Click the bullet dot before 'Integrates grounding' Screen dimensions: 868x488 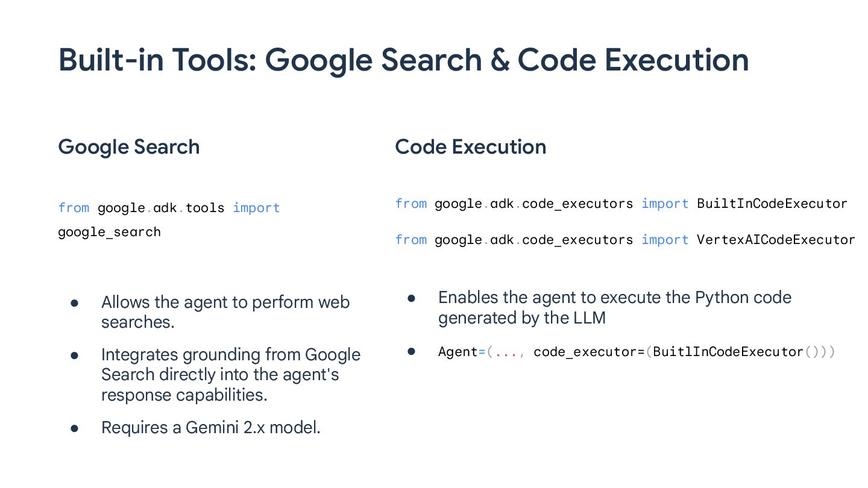[75, 355]
